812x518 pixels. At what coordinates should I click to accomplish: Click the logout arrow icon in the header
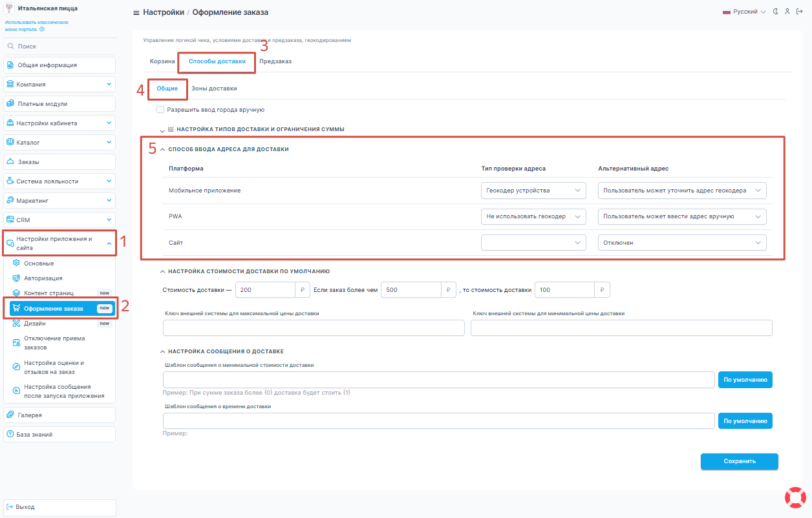(800, 12)
